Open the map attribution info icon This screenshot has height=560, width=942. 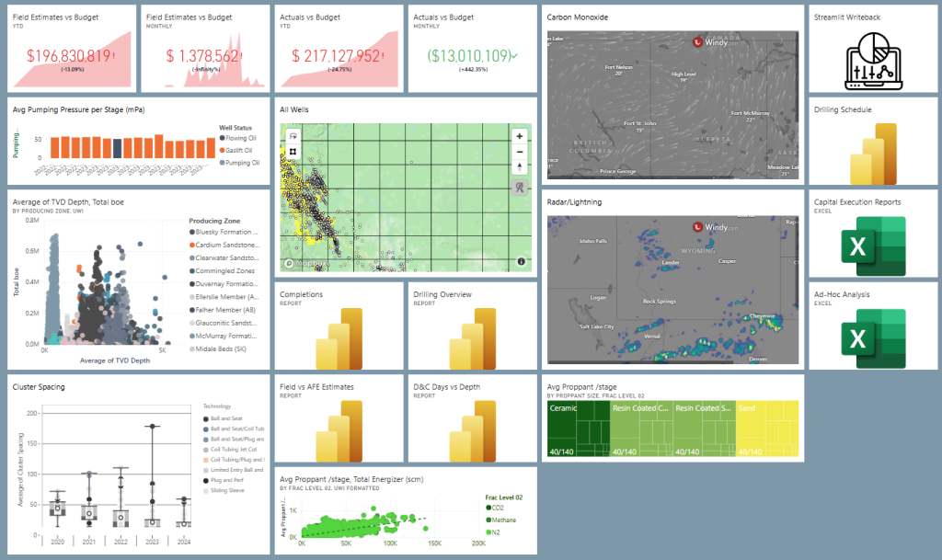[x=521, y=262]
